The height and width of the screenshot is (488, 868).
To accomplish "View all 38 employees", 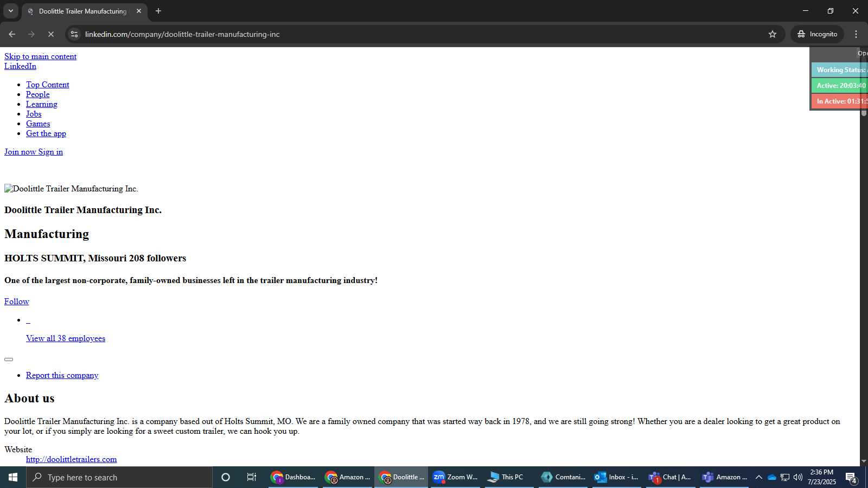I will click(x=66, y=338).
